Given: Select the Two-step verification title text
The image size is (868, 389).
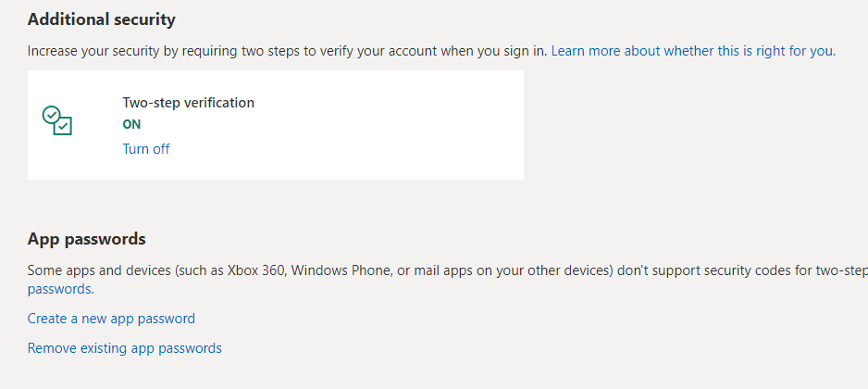Looking at the screenshot, I should click(188, 103).
